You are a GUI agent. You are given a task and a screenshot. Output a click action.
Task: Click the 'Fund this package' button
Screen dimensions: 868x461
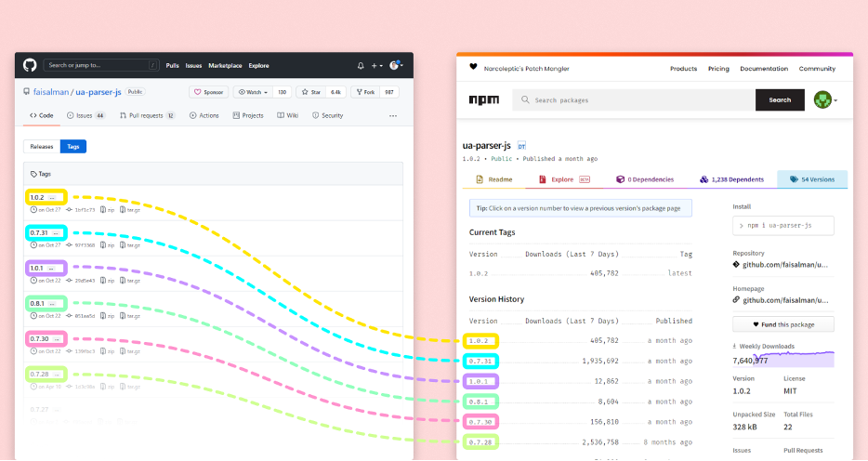pos(783,324)
